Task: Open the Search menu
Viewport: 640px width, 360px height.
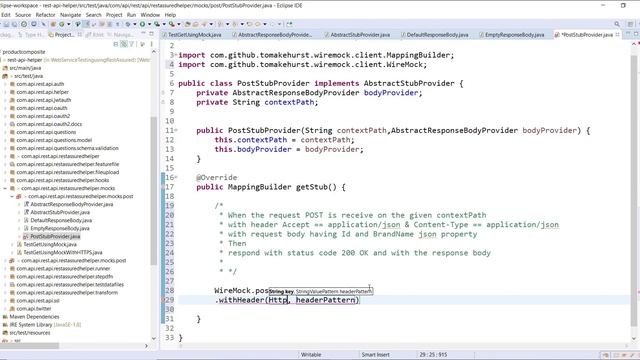Action: (x=93, y=15)
